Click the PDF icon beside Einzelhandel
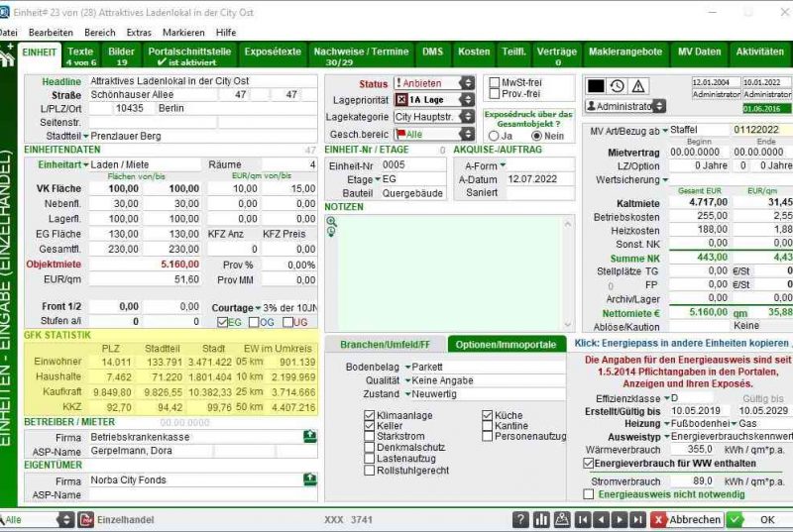Image resolution: width=793 pixels, height=532 pixels. pos(85,519)
